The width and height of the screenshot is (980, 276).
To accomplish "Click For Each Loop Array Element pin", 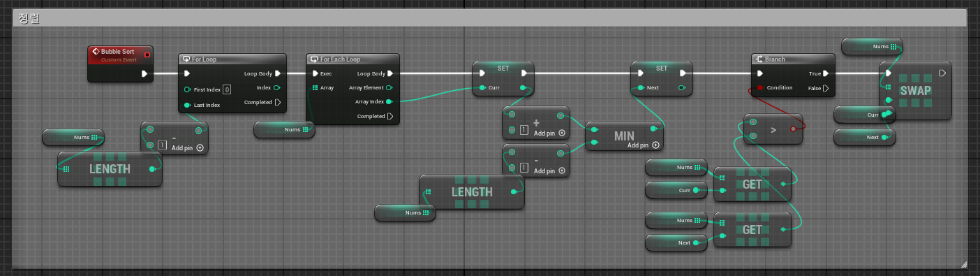I will [x=389, y=88].
